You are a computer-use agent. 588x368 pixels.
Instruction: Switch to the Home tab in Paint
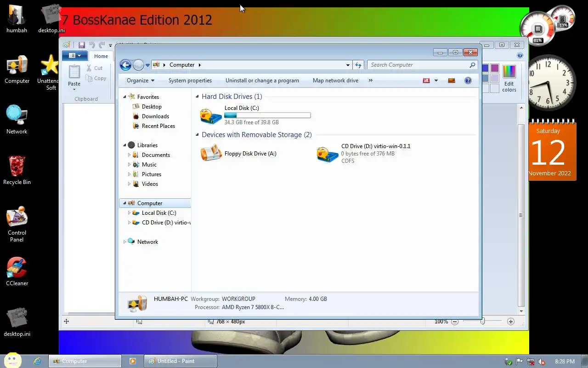pos(101,56)
